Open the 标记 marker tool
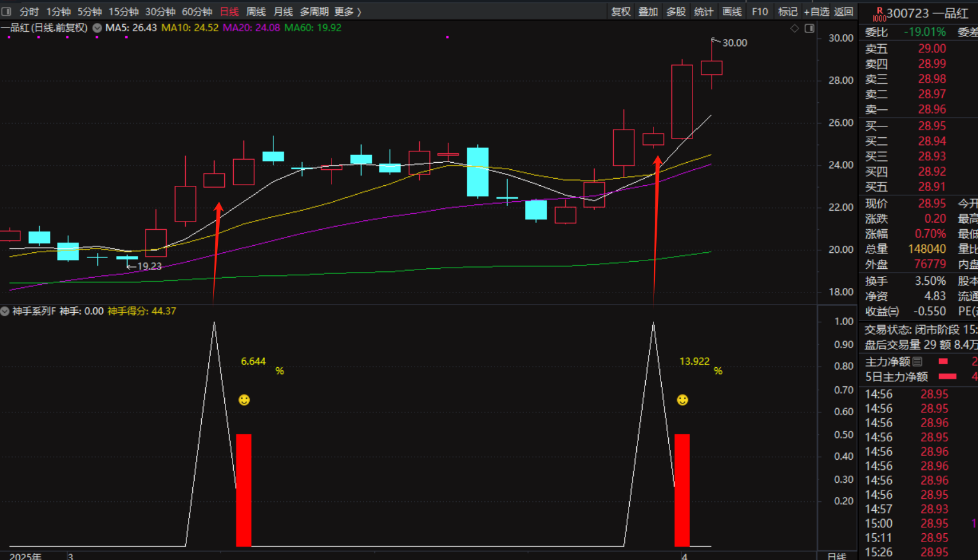Screen dimensions: 978x560 pyautogui.click(x=787, y=11)
